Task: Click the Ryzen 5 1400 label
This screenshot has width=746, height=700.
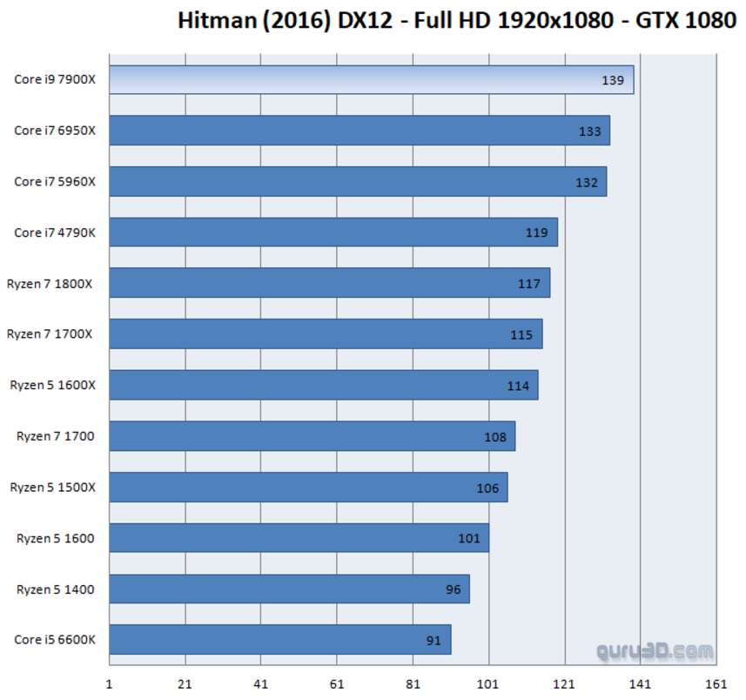Action: (55, 589)
